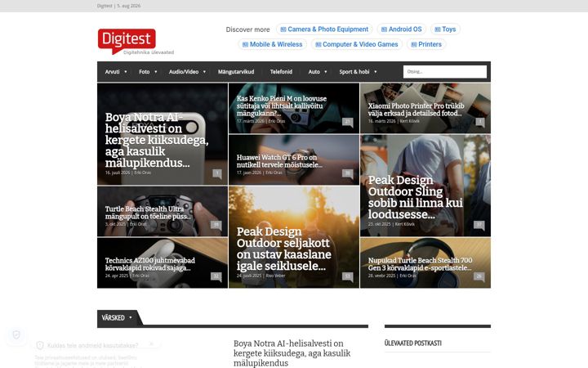588x368 pixels.
Task: Click the Digitest | 5. aug 2026 top bar text
Action: pyautogui.click(x=118, y=6)
